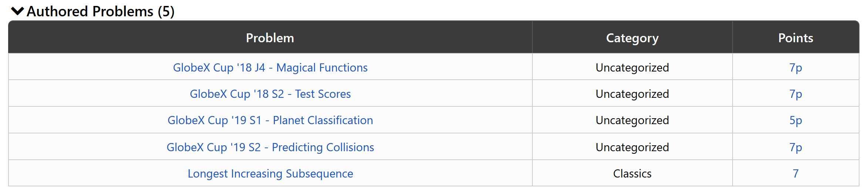Select the Classics category cell
The height and width of the screenshot is (189, 868).
[x=632, y=174]
